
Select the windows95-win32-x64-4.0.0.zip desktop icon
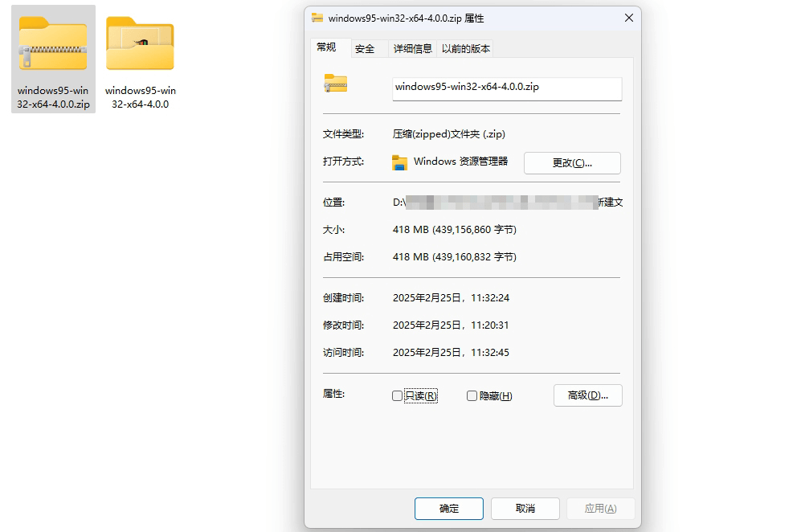click(51, 44)
